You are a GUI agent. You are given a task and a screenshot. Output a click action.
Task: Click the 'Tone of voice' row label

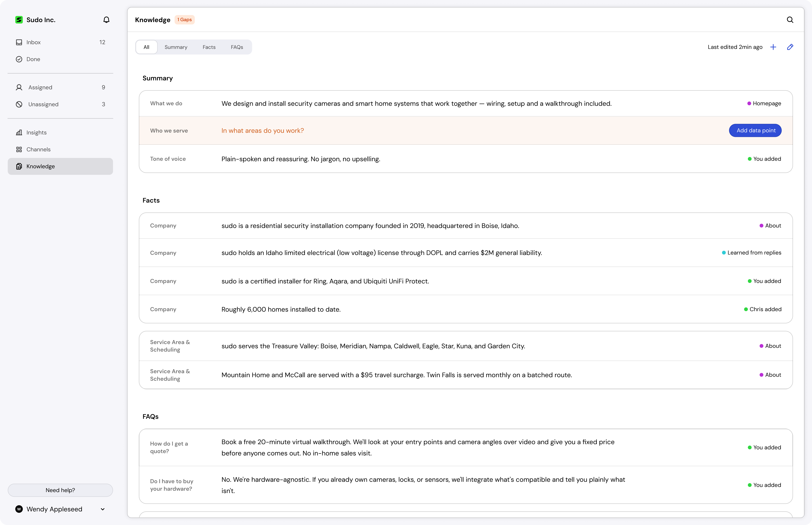168,159
